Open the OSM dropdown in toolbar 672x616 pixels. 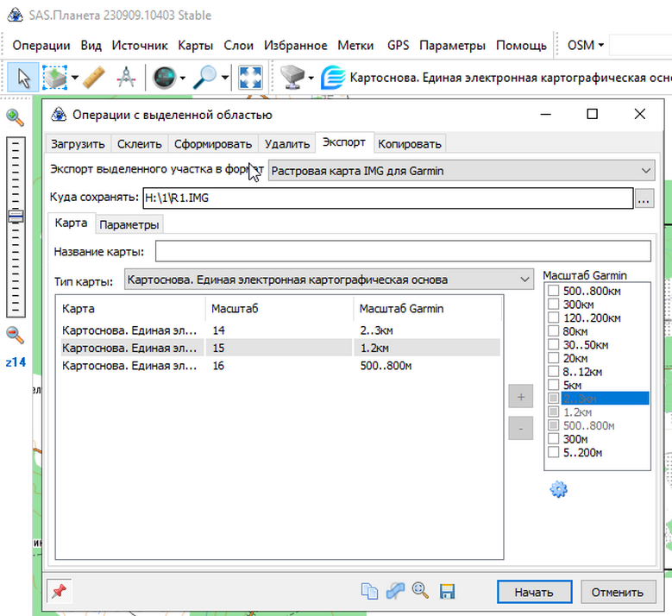click(x=586, y=45)
